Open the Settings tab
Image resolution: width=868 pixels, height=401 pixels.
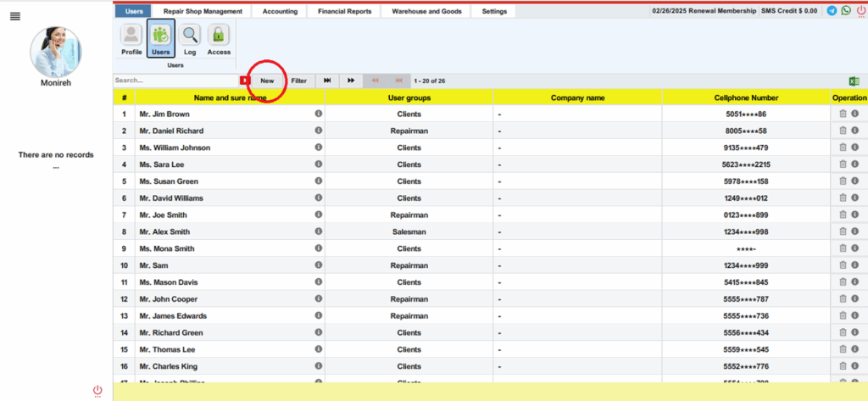coord(494,11)
